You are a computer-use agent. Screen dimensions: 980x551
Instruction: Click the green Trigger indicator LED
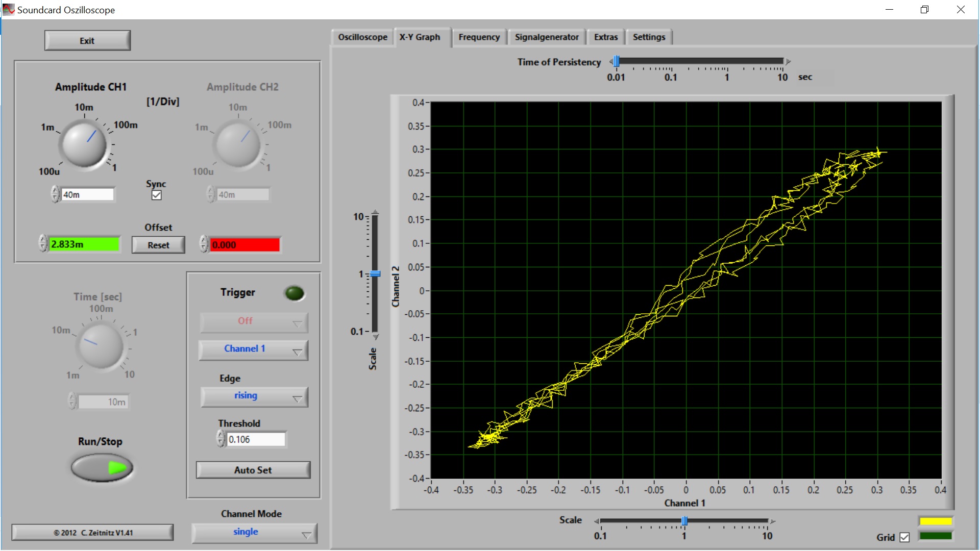294,293
